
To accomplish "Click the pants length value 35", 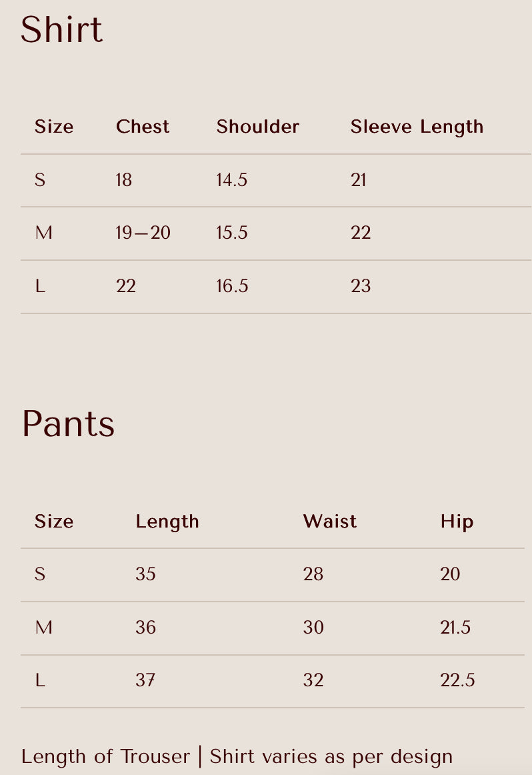I will (x=146, y=574).
